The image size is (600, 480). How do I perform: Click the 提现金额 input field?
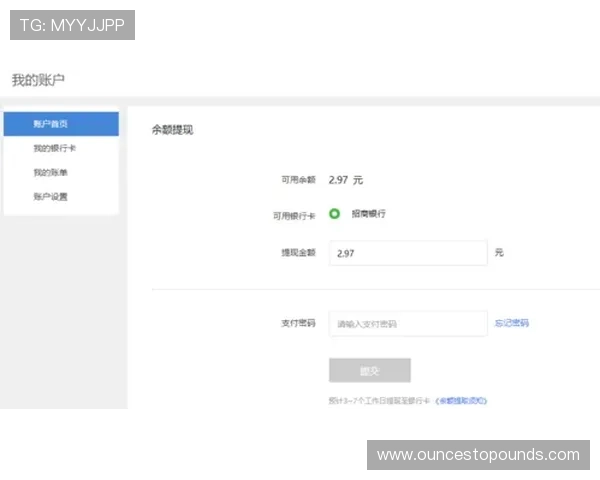tap(408, 253)
